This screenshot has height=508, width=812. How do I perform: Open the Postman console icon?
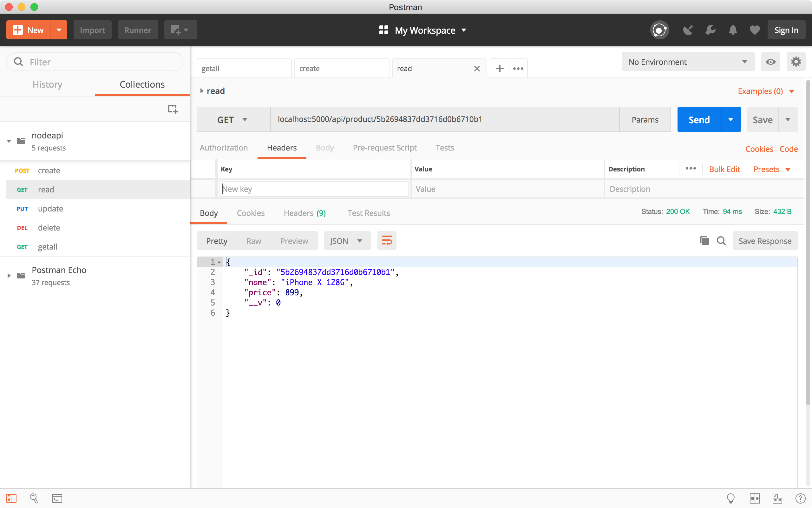click(x=57, y=498)
